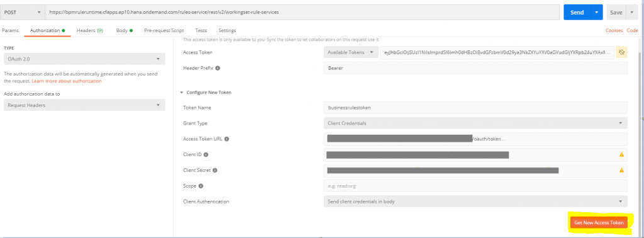Click the warning triangle in Client Secret field
Viewport: 644px width, 238px height.
pos(621,170)
